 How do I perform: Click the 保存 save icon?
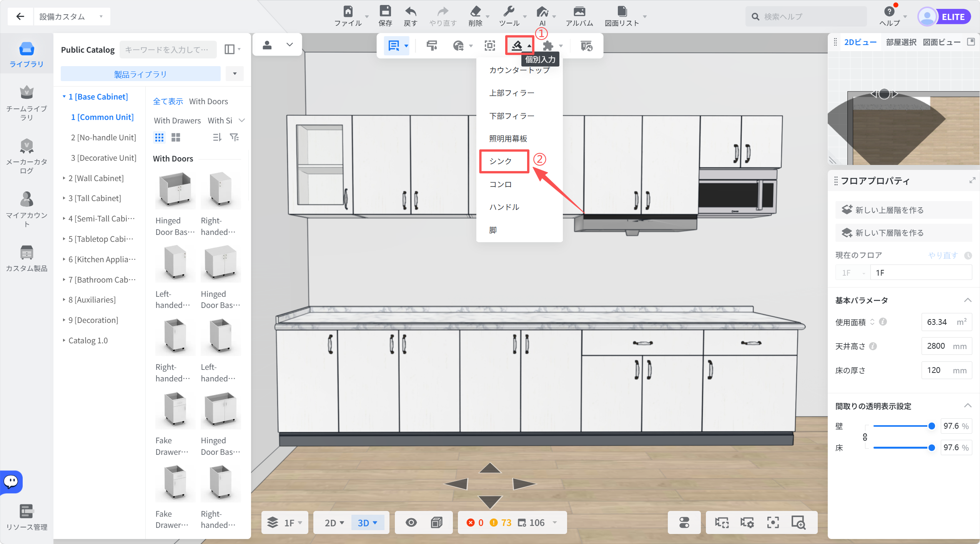[385, 12]
